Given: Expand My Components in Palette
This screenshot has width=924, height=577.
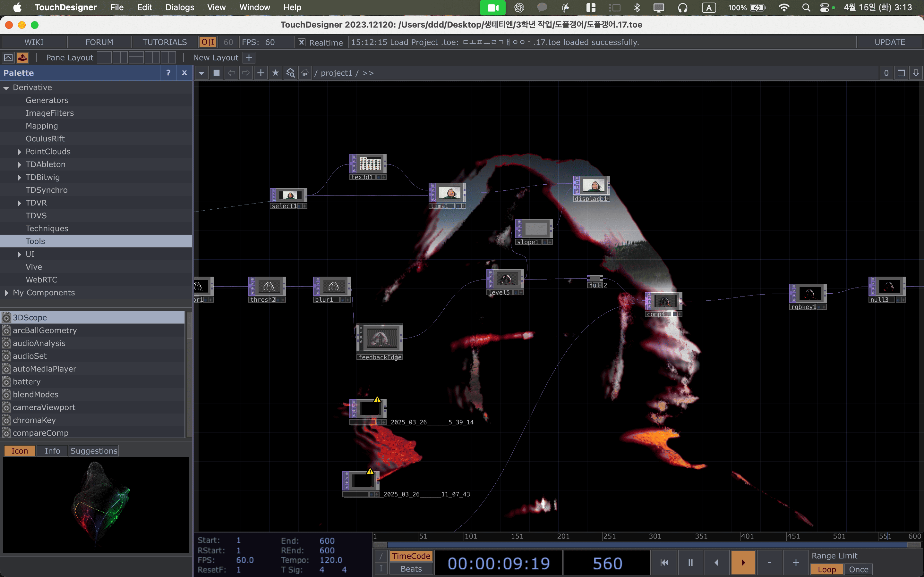Looking at the screenshot, I should tap(6, 293).
